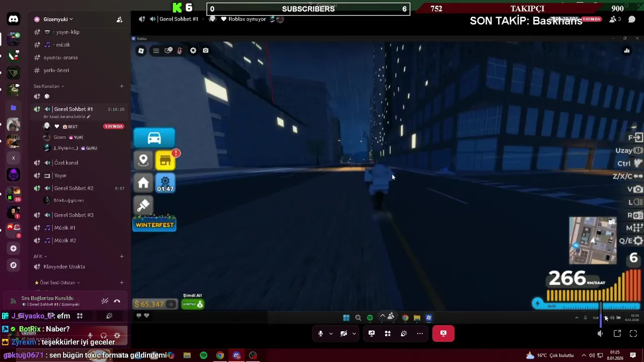Open the yellow shop button with alert
The width and height of the screenshot is (644, 362).
166,161
